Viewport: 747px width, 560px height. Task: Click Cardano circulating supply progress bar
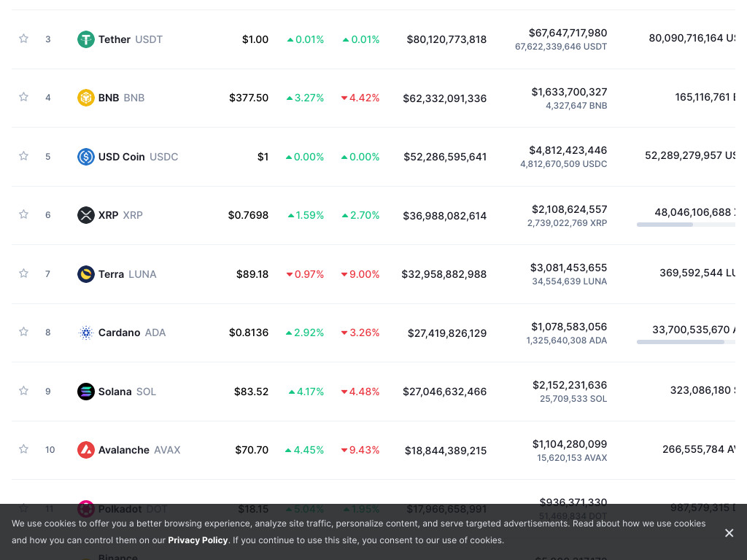pyautogui.click(x=686, y=342)
